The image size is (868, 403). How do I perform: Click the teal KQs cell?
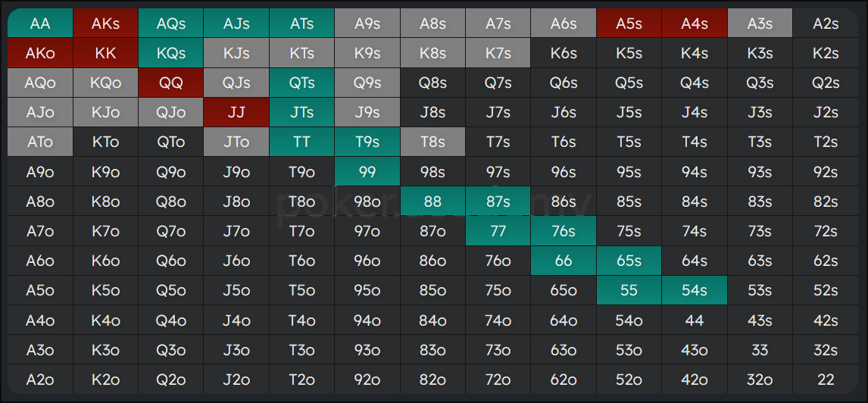tap(171, 53)
